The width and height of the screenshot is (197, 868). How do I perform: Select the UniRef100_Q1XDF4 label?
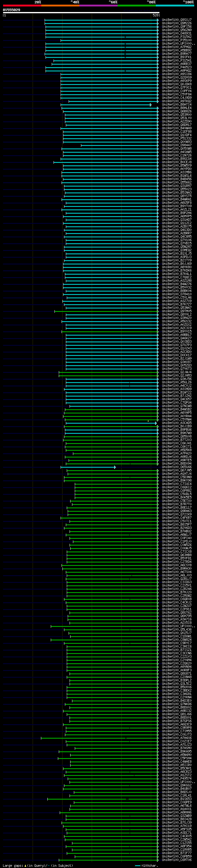[177, 135]
